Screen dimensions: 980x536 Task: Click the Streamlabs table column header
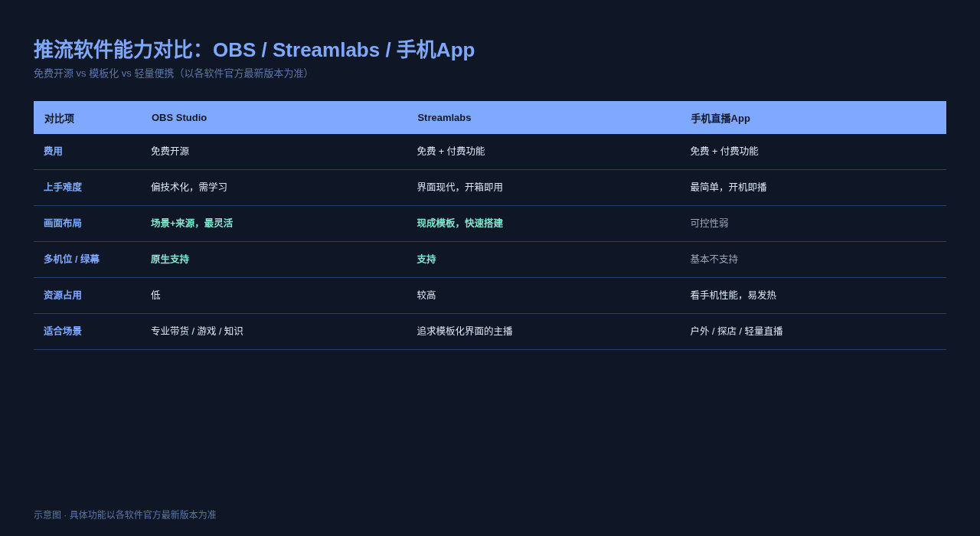[444, 118]
